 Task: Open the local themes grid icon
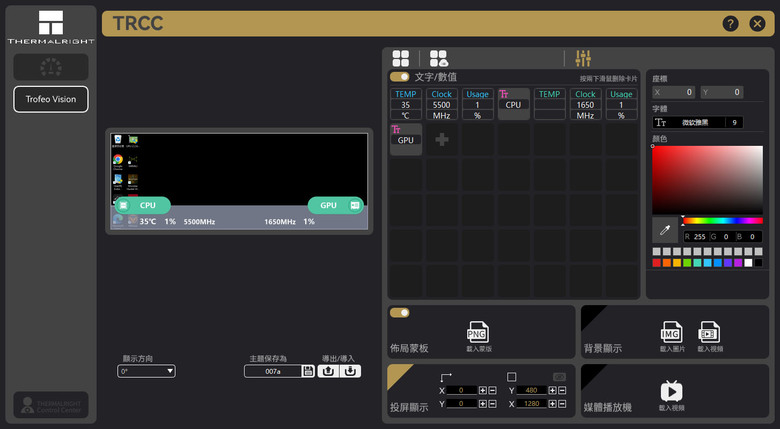(400, 58)
